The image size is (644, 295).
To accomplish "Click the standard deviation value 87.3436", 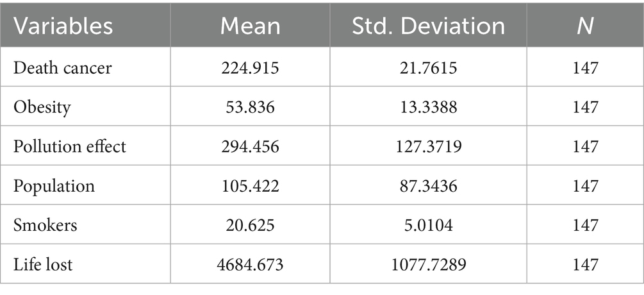I will pyautogui.click(x=428, y=186).
